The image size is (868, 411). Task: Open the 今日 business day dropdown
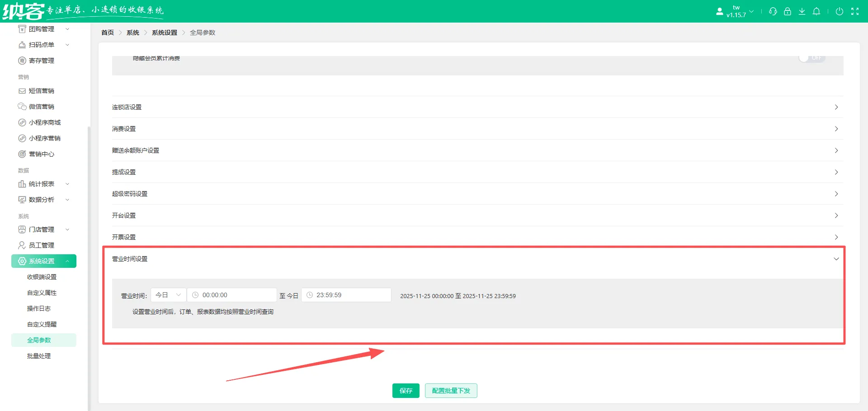pos(168,295)
